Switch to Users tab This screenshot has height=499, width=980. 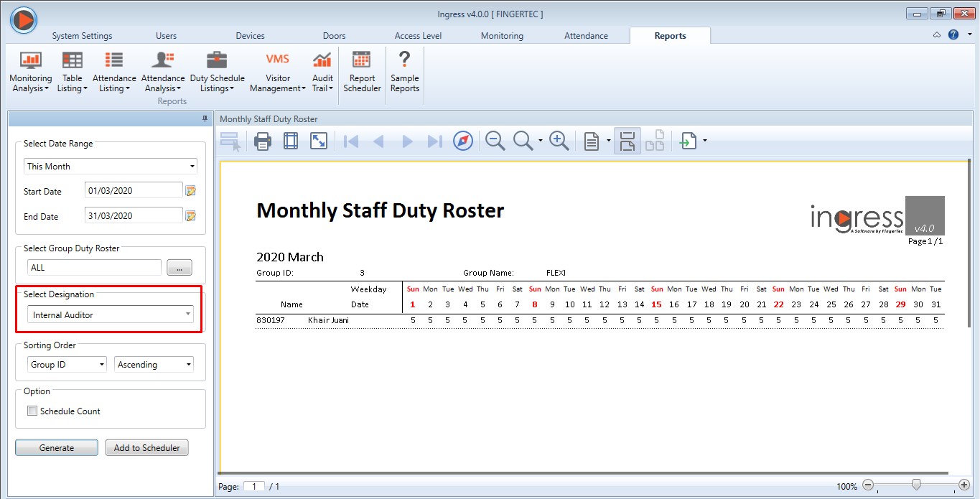166,36
